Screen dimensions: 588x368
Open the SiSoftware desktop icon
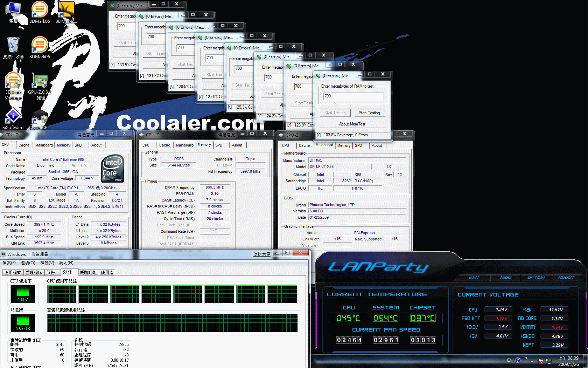[13, 119]
